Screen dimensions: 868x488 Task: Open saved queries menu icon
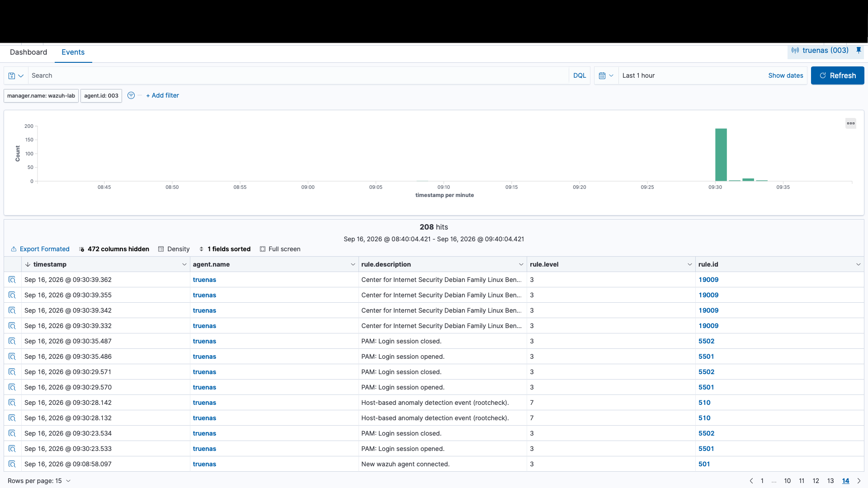coord(16,76)
